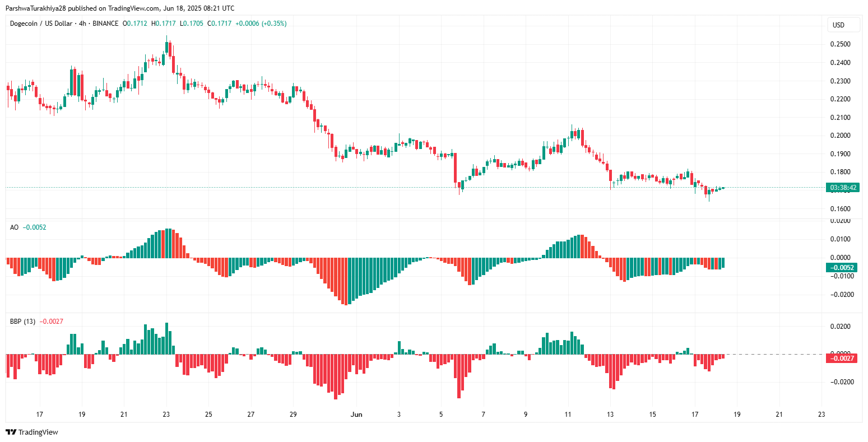Screen dimensions: 868x442
Task: Click the AO indicator legend label
Action: [x=14, y=227]
